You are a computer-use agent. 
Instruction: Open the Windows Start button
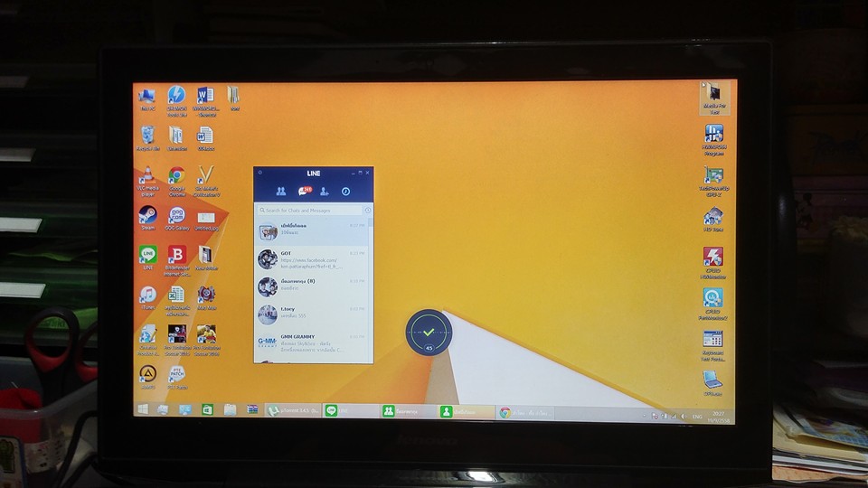point(143,409)
